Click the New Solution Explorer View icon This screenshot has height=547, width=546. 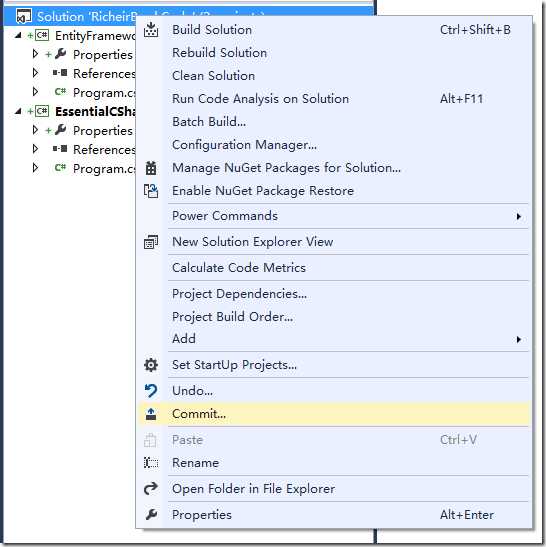point(151,242)
